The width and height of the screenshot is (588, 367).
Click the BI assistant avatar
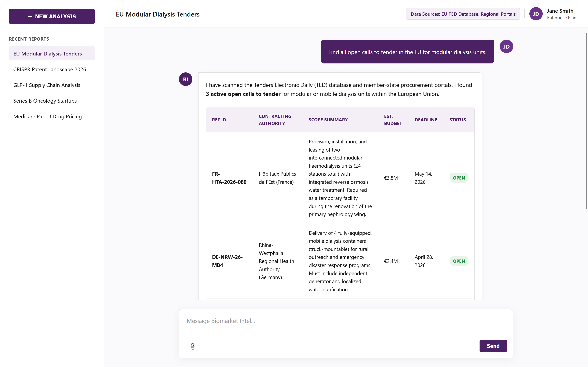pyautogui.click(x=185, y=79)
